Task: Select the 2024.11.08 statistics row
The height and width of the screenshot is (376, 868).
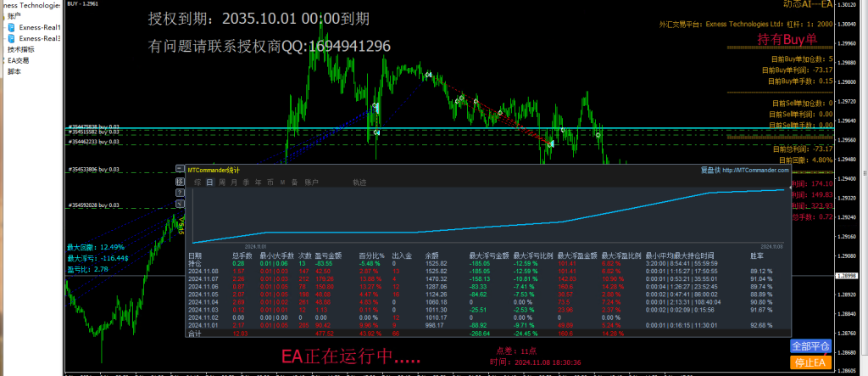Action: click(202, 270)
